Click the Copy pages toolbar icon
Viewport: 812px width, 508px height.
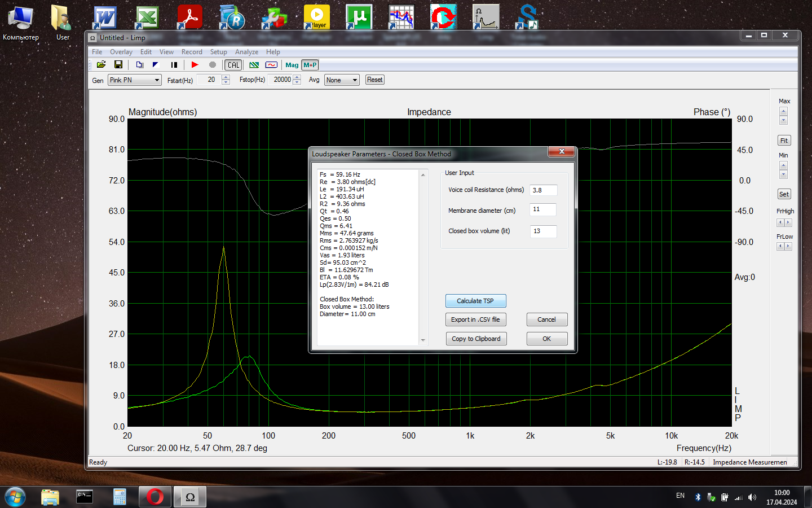pos(139,65)
